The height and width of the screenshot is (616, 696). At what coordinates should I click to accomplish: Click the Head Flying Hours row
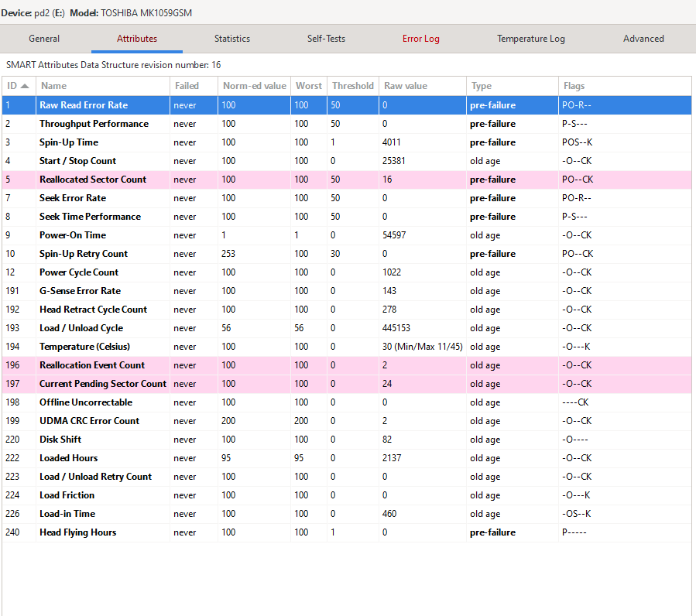(77, 532)
